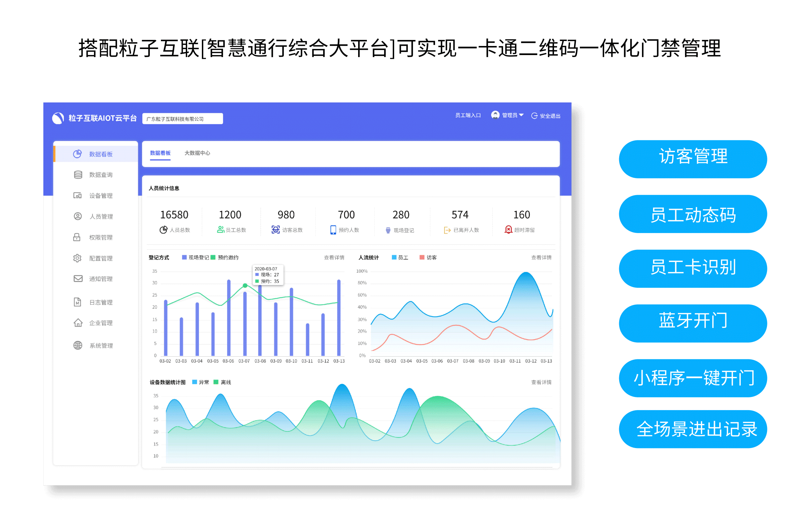The image size is (812, 531).
Task: Click the 员工端入口 link
Action: point(468,115)
